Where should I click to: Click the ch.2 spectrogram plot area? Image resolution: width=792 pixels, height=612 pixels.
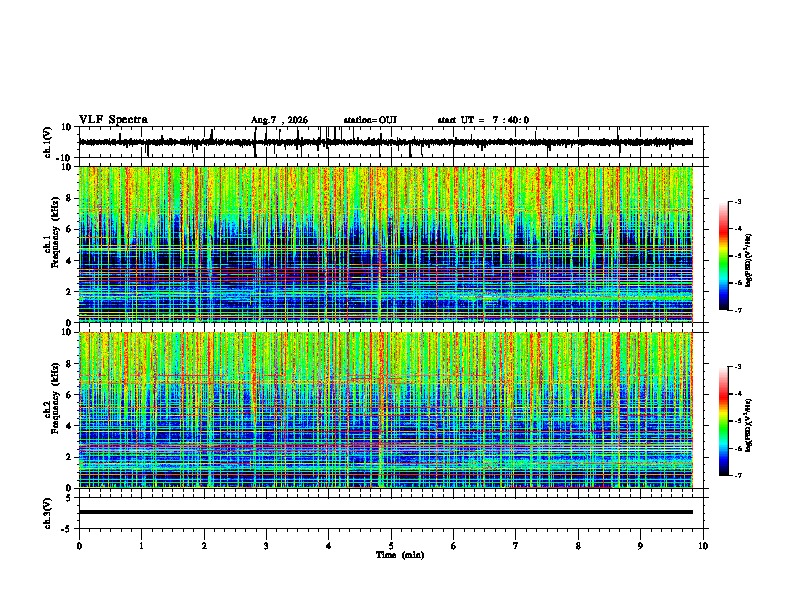point(386,410)
